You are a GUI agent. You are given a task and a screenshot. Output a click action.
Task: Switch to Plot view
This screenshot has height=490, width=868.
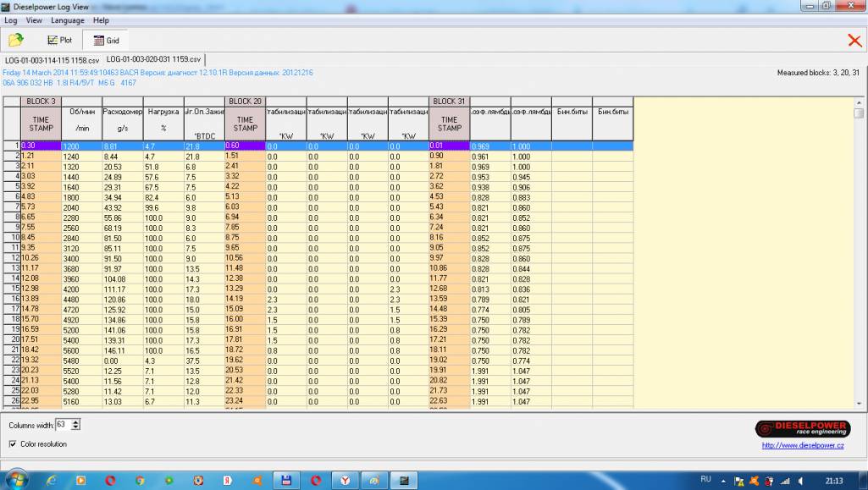(x=60, y=40)
